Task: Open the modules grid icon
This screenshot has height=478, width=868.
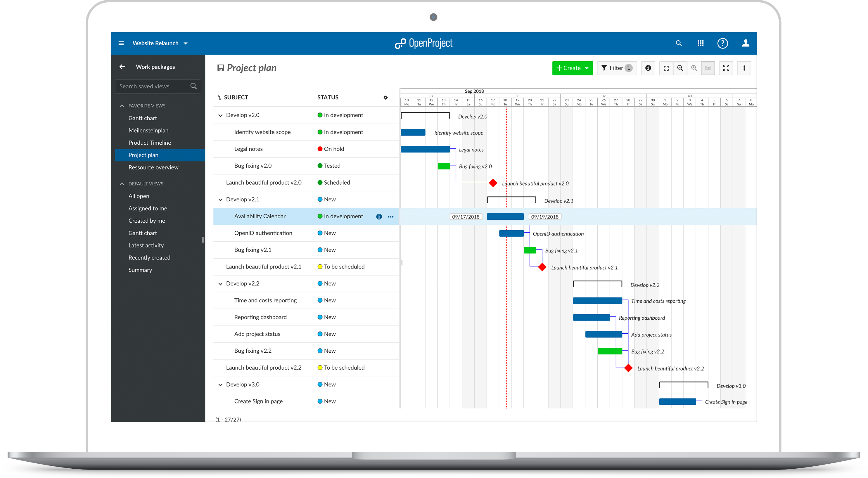Action: 701,43
